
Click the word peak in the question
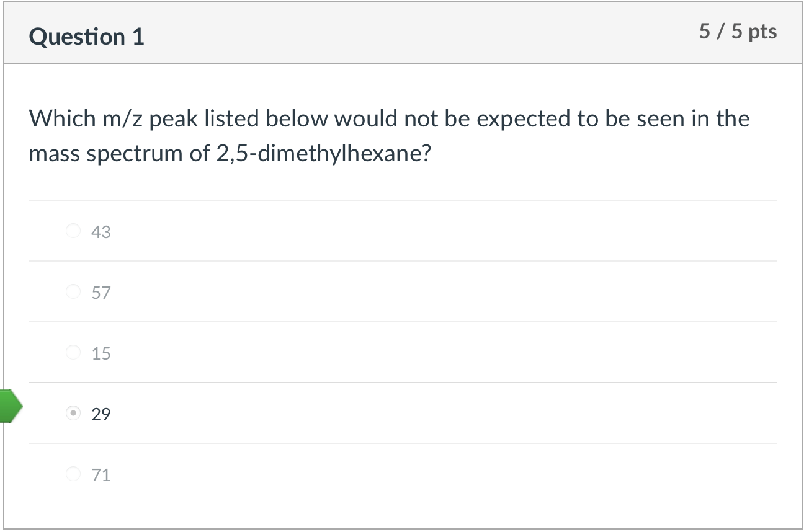(x=172, y=118)
